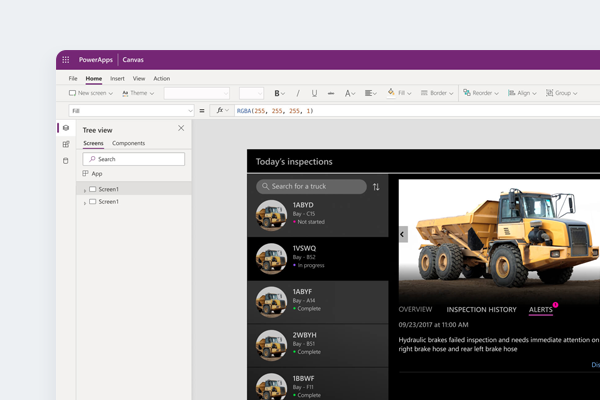
Task: Click the RGBA formula bar input
Action: pyautogui.click(x=417, y=111)
